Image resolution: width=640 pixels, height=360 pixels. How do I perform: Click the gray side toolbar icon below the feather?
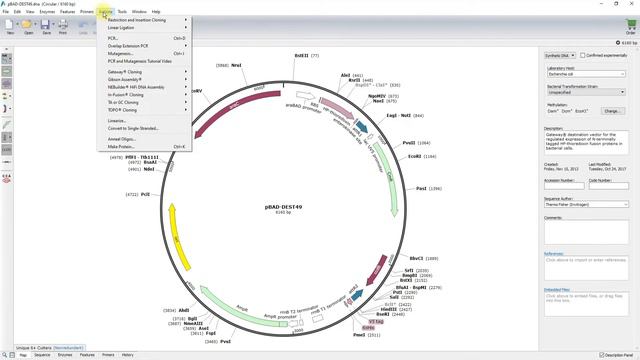coord(7,138)
